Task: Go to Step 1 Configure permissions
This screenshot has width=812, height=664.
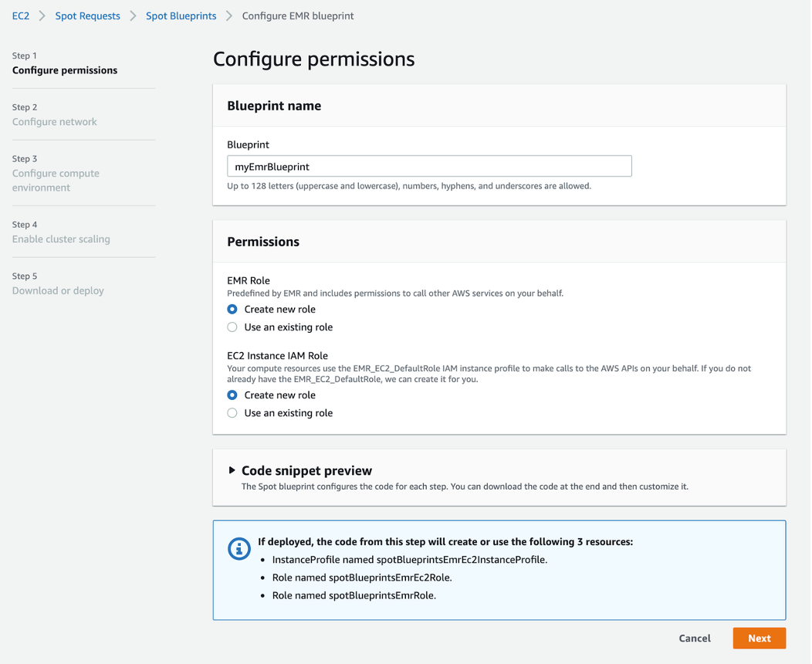Action: tap(65, 70)
